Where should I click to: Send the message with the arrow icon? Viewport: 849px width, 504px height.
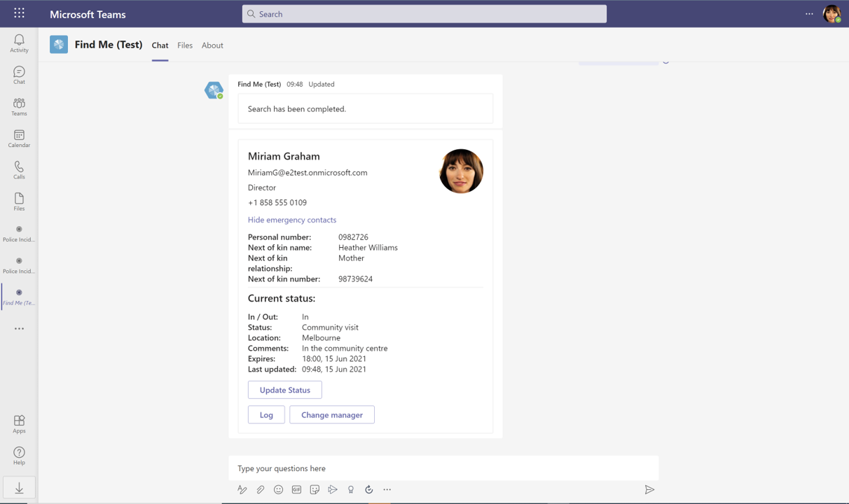[649, 490]
